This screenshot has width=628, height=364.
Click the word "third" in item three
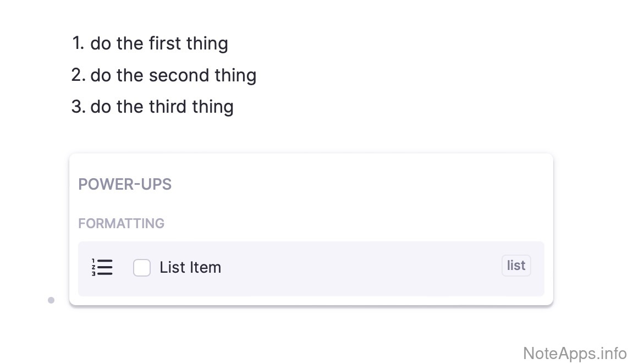pyautogui.click(x=167, y=107)
